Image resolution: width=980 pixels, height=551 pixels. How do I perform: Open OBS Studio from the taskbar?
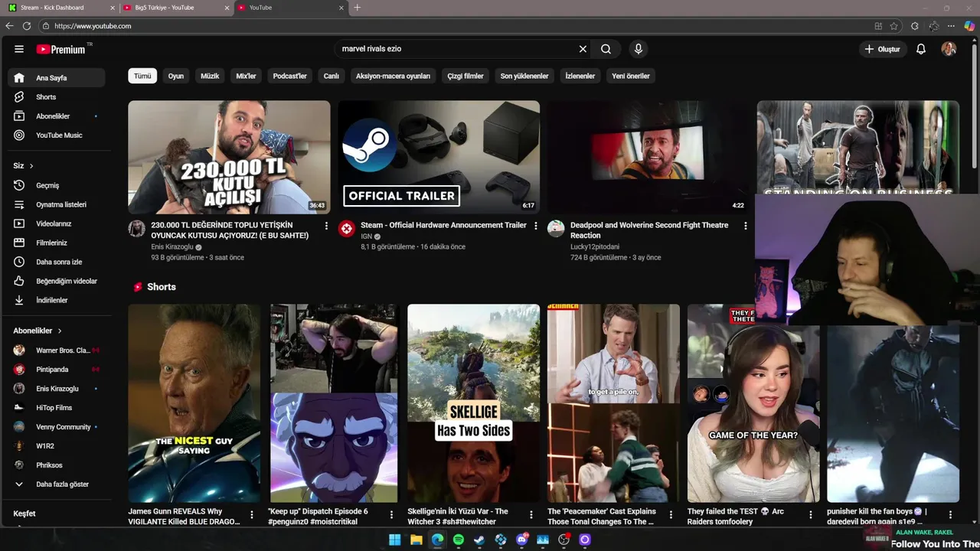pyautogui.click(x=564, y=540)
